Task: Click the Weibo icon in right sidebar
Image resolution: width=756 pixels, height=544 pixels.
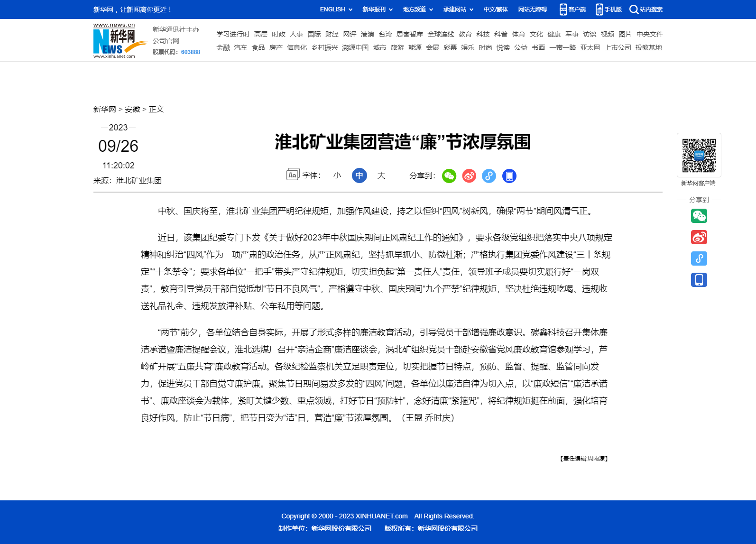Action: [x=699, y=237]
